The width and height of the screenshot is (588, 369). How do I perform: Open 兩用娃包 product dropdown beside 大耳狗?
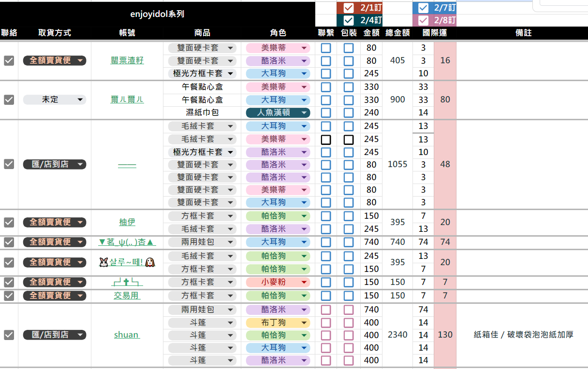(202, 242)
